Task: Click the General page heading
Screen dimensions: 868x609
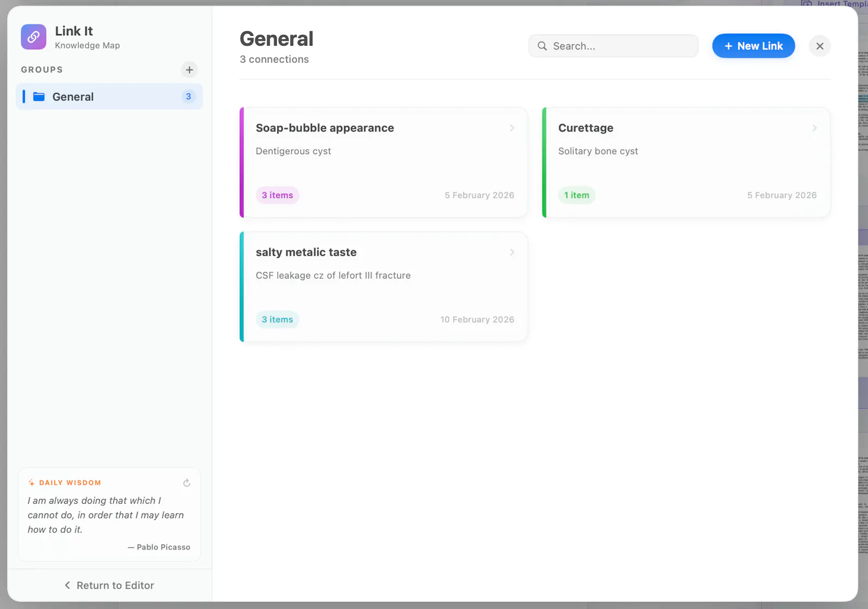Action: coord(277,39)
